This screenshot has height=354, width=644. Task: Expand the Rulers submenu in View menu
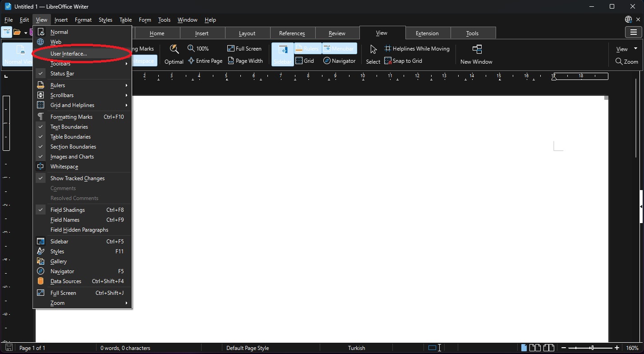pyautogui.click(x=83, y=85)
